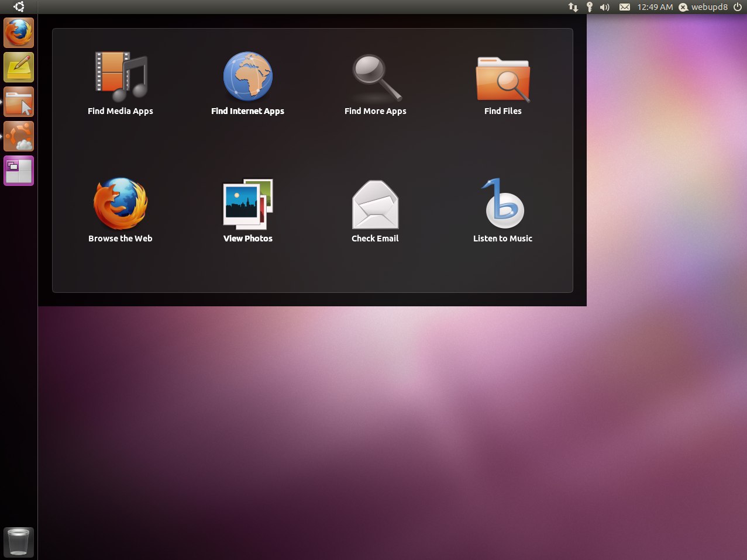Open the workspace switcher in launcher
The height and width of the screenshot is (560, 747).
click(19, 171)
